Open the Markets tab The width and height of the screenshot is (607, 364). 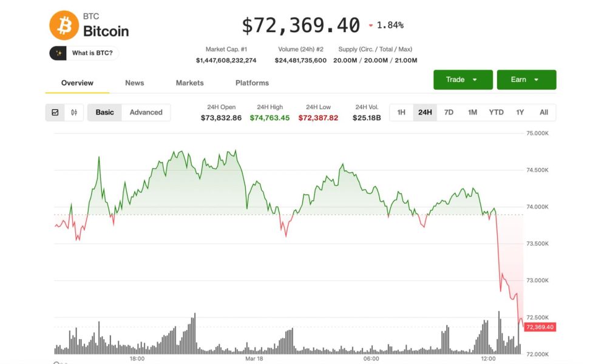point(189,83)
